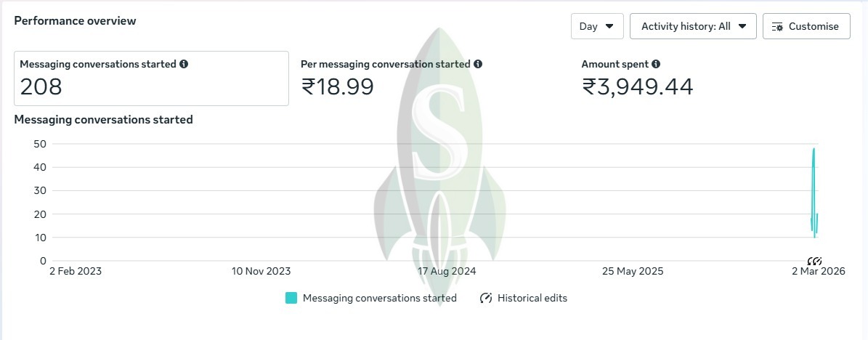Select the ₹3,949.44 Amount spent metric
Viewport: 868px width, 340px height.
[638, 87]
